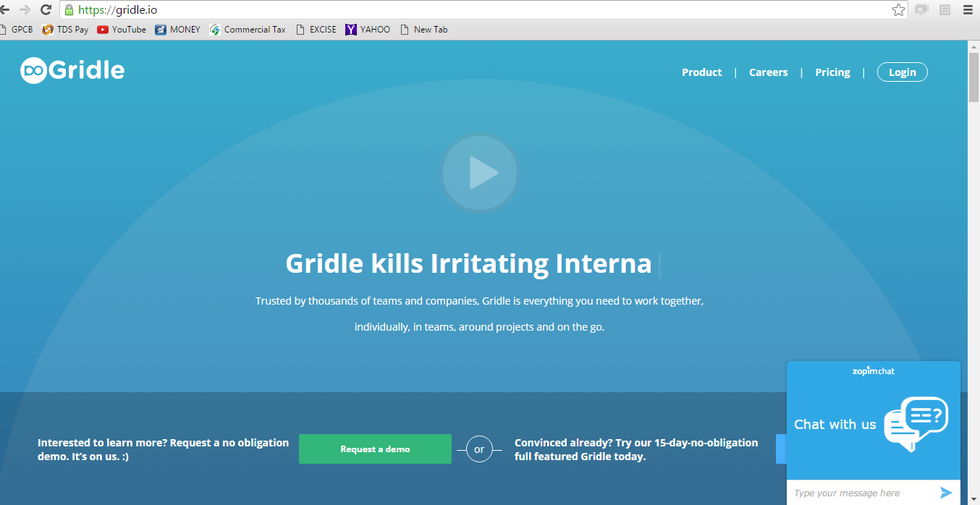Viewport: 980px width, 505px height.
Task: Open New Tab bookmark
Action: pos(423,30)
